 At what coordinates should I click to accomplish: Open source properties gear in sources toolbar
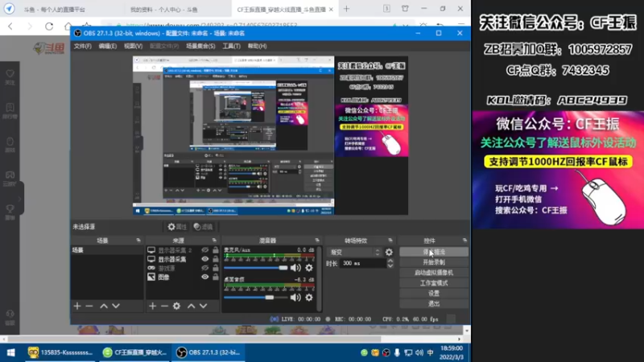176,306
